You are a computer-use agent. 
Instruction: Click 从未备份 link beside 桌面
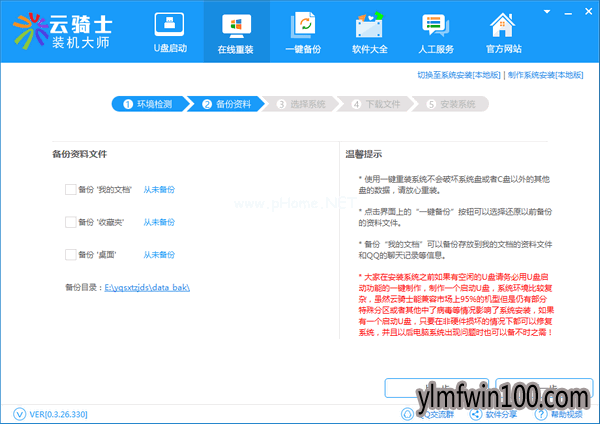tap(159, 254)
